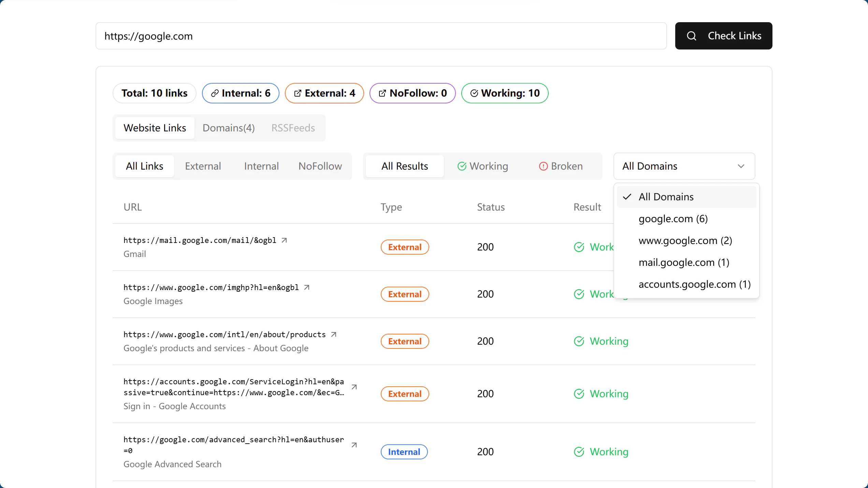This screenshot has height=488, width=868.
Task: Select All Domains in the dropdown list
Action: (686, 197)
